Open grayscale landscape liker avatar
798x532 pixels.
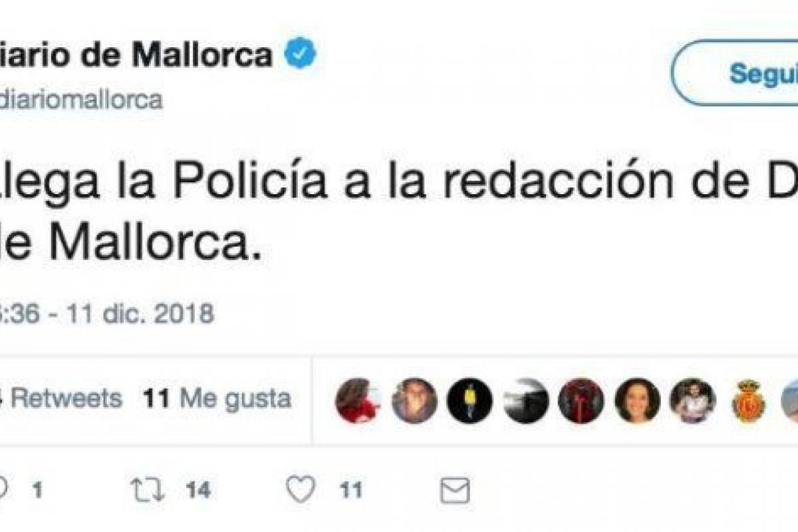click(x=525, y=400)
